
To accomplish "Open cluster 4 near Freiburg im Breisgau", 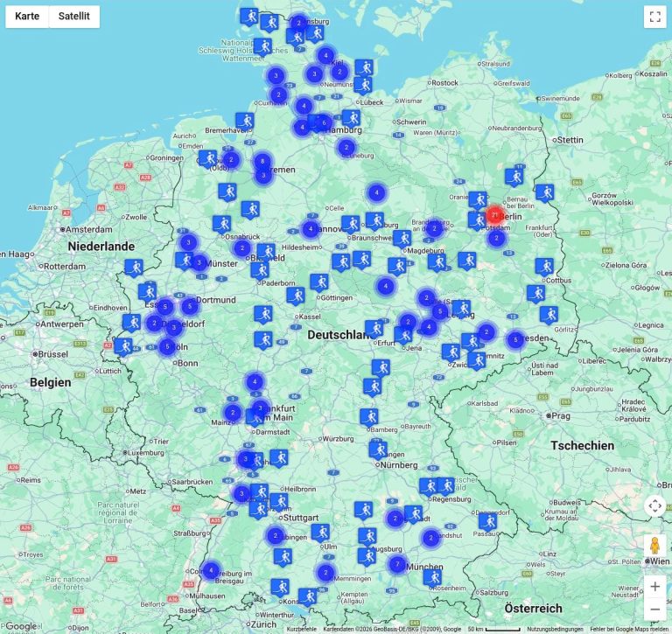I will pyautogui.click(x=210, y=570).
